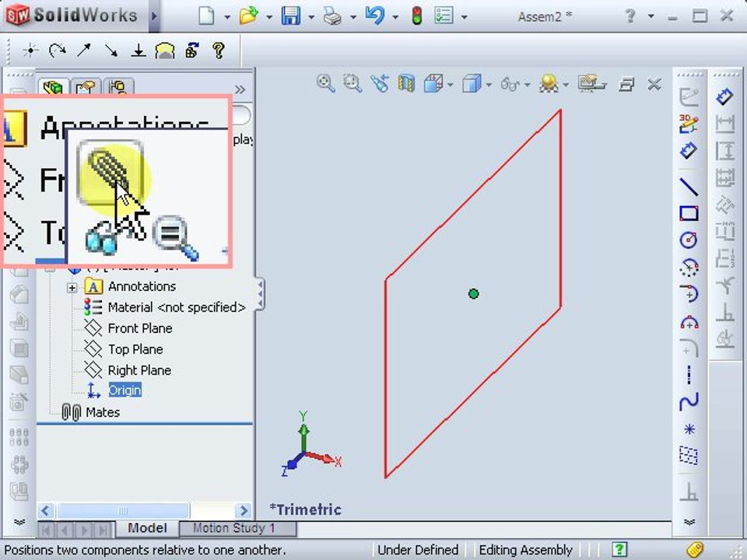Go back to the previous view
747x560 pixels.
point(380,84)
